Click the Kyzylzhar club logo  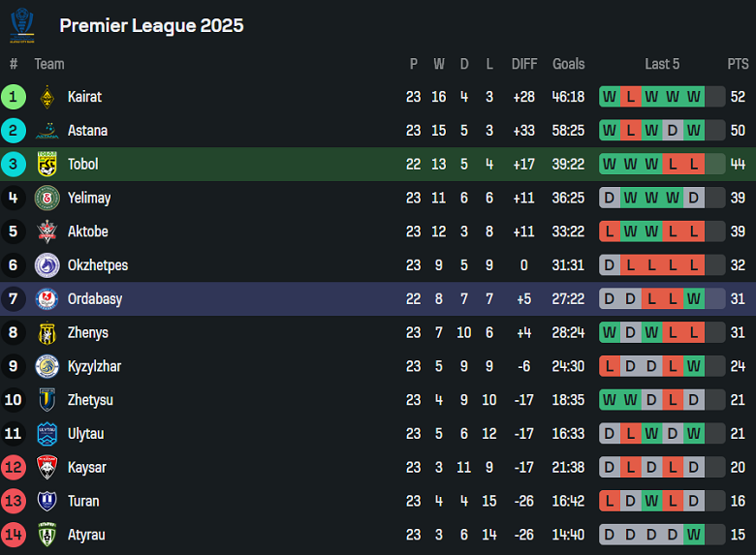[x=47, y=366]
